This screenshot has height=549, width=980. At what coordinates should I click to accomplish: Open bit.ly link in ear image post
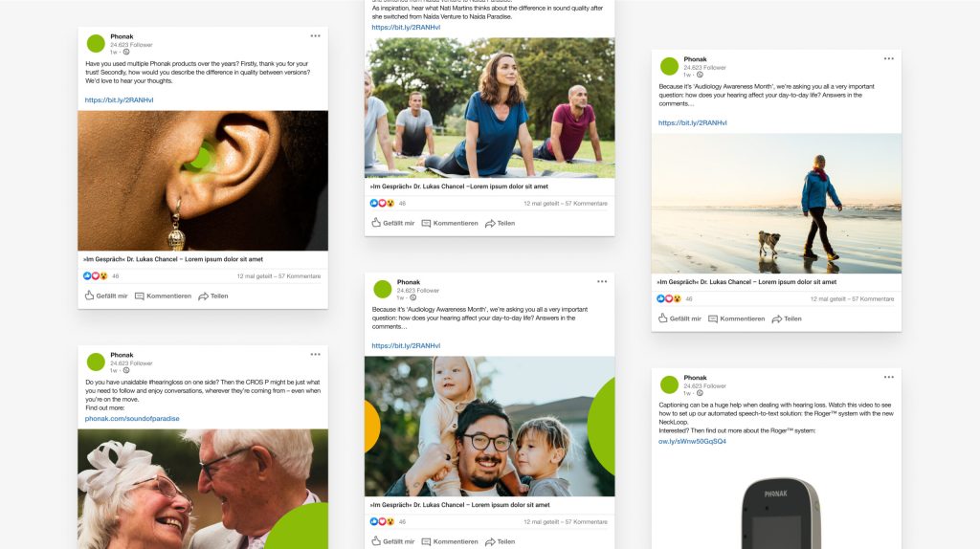point(119,99)
